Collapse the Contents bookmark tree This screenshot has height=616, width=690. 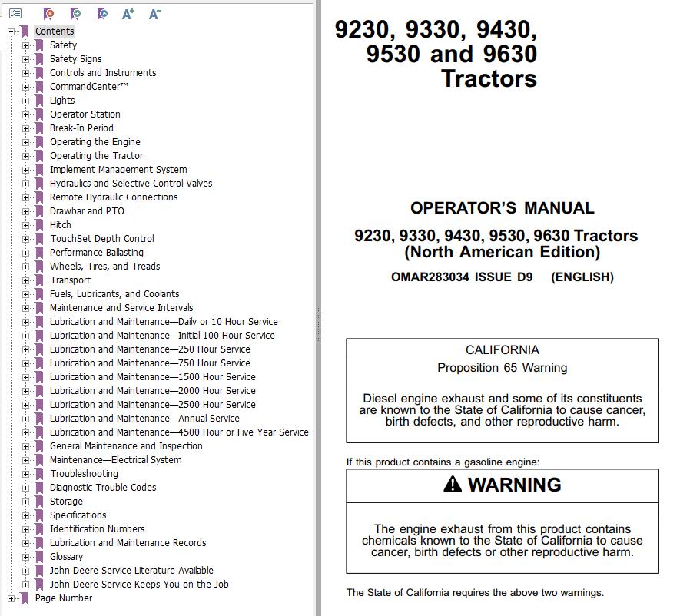click(x=11, y=31)
